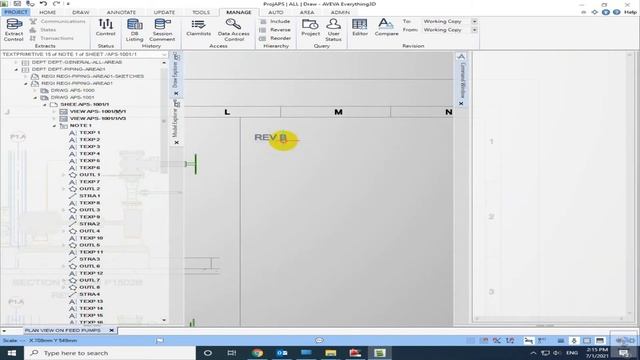Click the Windows search box

point(110,353)
